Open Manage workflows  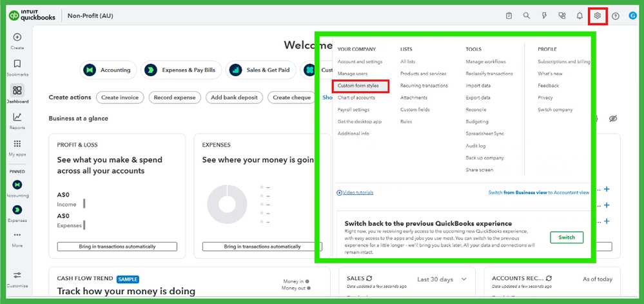point(485,62)
